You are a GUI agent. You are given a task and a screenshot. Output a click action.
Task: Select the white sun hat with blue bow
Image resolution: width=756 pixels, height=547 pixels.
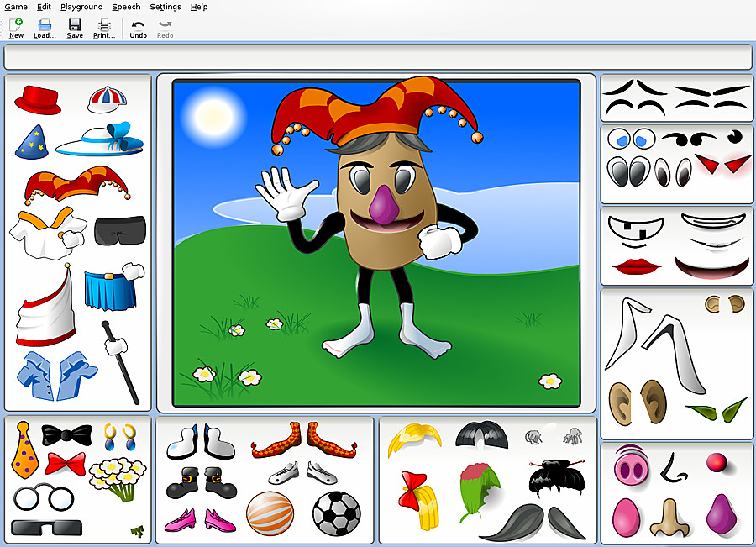[x=100, y=139]
